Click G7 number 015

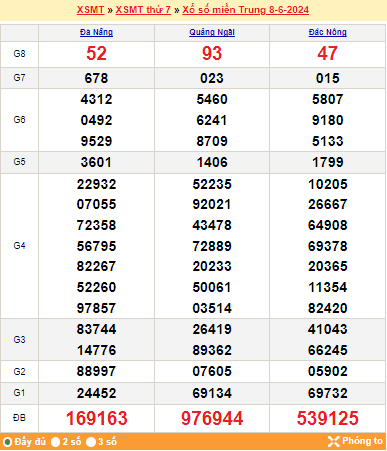click(x=328, y=78)
